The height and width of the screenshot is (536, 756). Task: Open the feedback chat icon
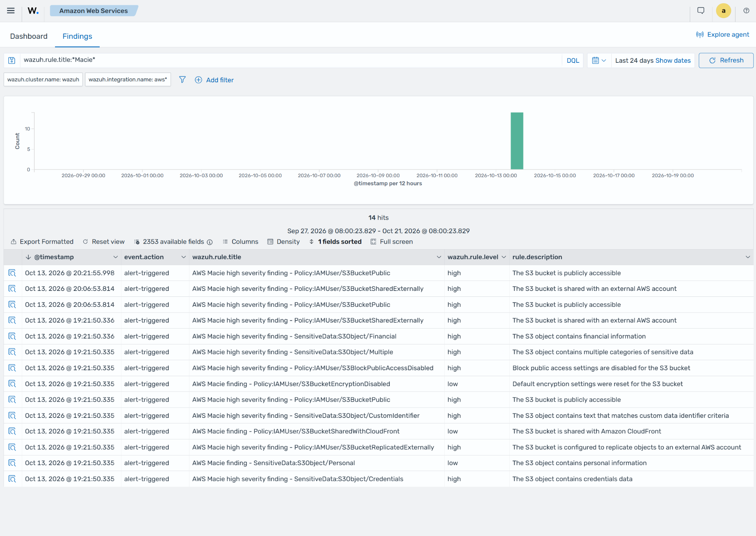tap(701, 11)
